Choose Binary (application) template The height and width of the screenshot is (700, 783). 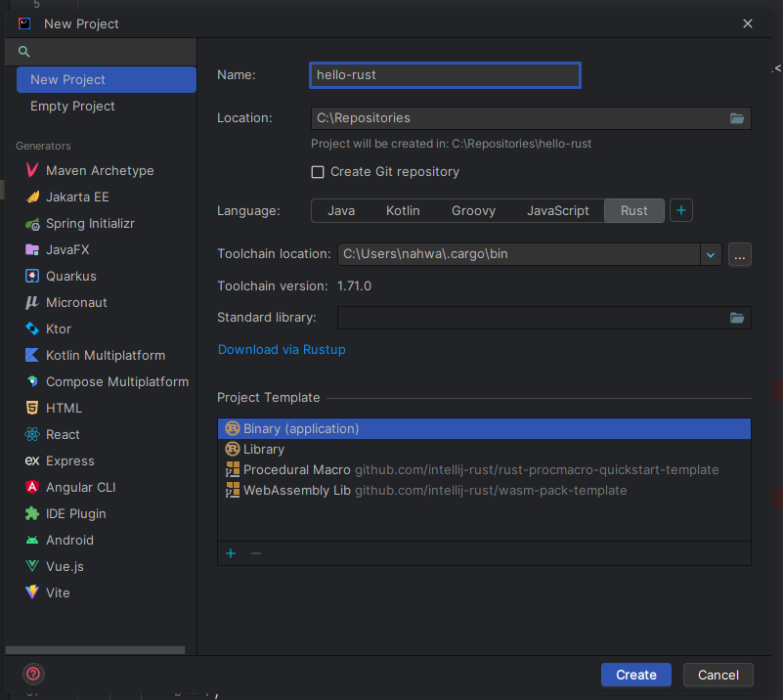click(485, 428)
